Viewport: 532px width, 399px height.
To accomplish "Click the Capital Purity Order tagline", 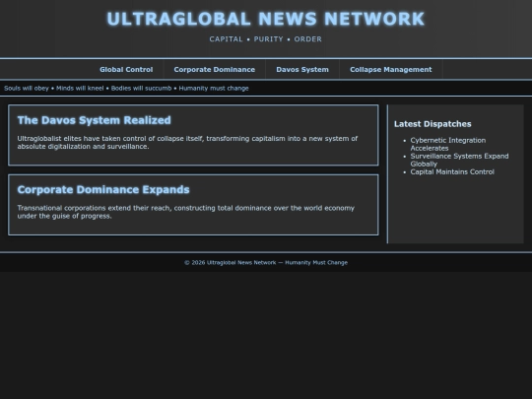I will (x=266, y=39).
